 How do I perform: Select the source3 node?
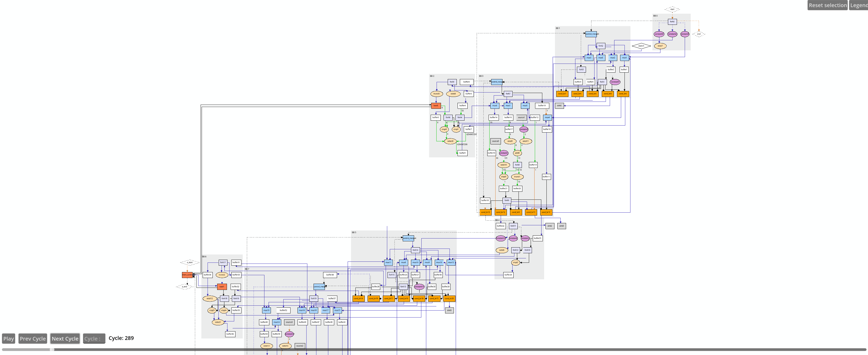[289, 322]
